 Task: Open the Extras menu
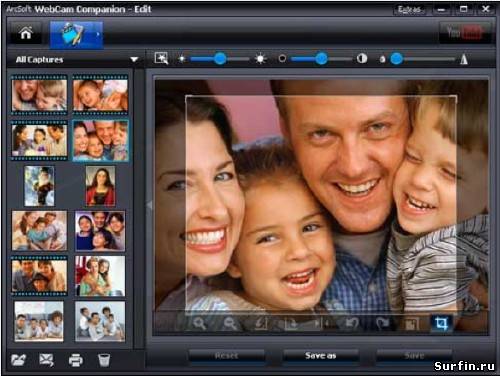coord(409,9)
